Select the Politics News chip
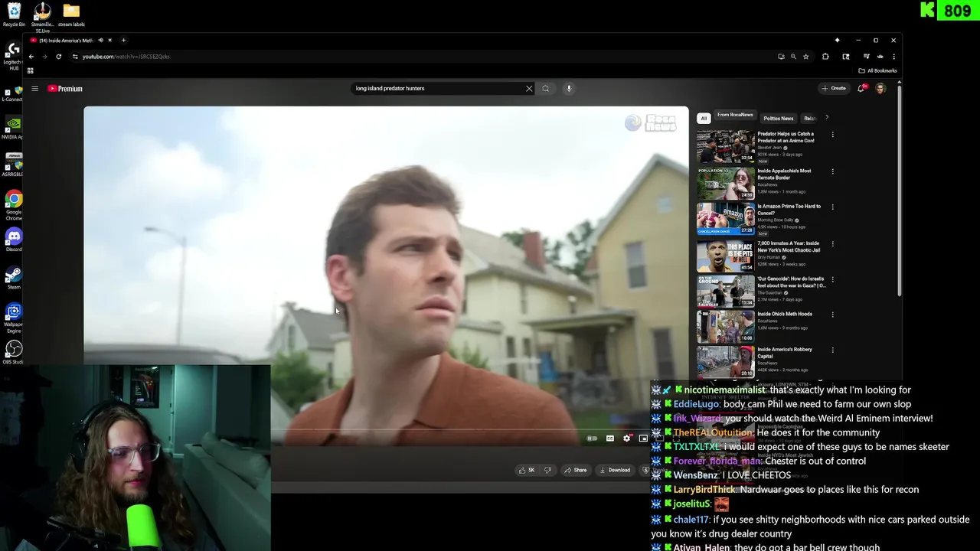 click(778, 119)
